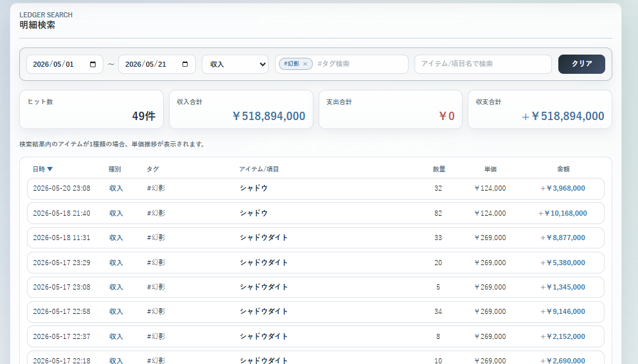
Task: Select the row dated 2026-05-20 23:08
Action: [315, 189]
